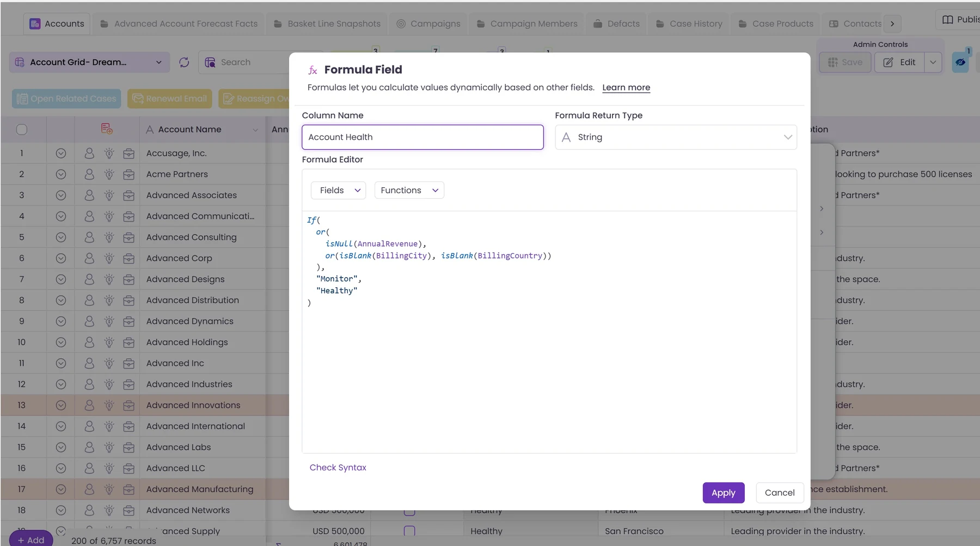Click the Cancel button in Formula Field dialog
The width and height of the screenshot is (980, 546).
click(x=780, y=493)
